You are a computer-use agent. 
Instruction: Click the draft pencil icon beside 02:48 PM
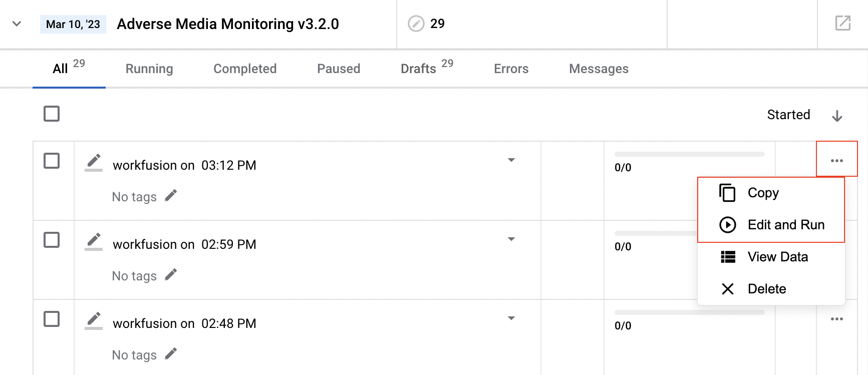coord(94,321)
